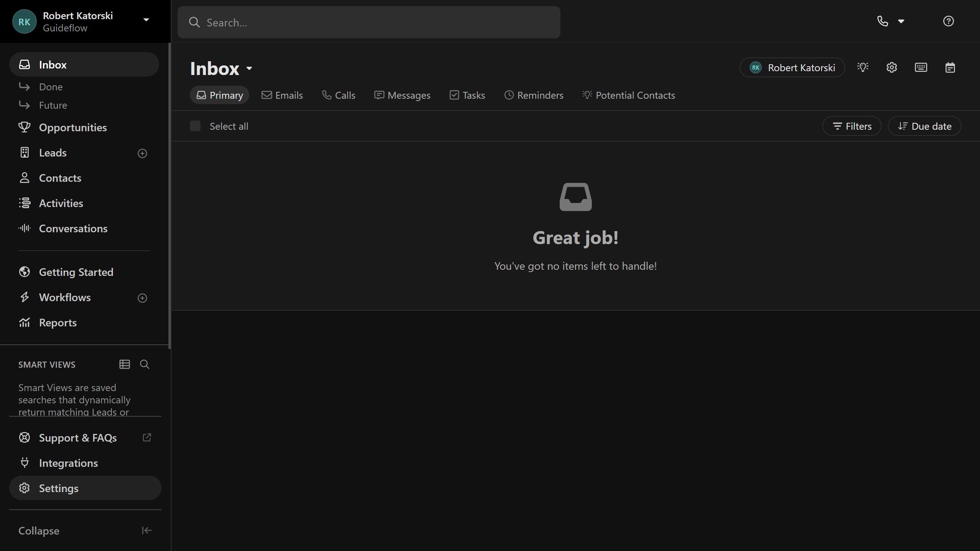Image resolution: width=980 pixels, height=551 pixels.
Task: Open Support & FAQs link
Action: click(x=78, y=438)
